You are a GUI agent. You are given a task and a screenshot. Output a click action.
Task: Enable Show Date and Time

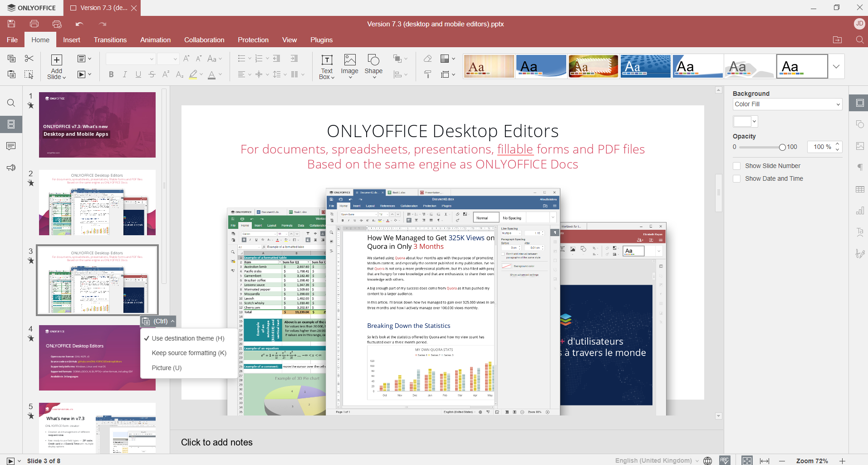pyautogui.click(x=736, y=178)
